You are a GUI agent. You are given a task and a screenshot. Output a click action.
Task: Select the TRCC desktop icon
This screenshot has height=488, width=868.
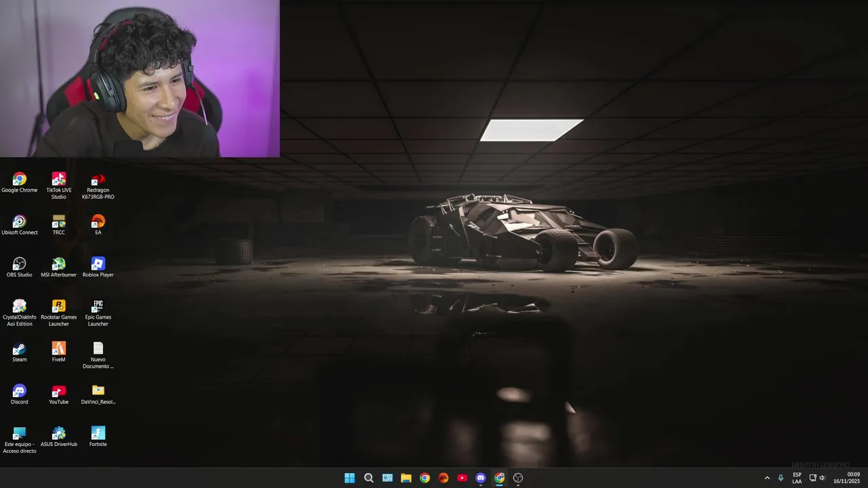click(59, 225)
